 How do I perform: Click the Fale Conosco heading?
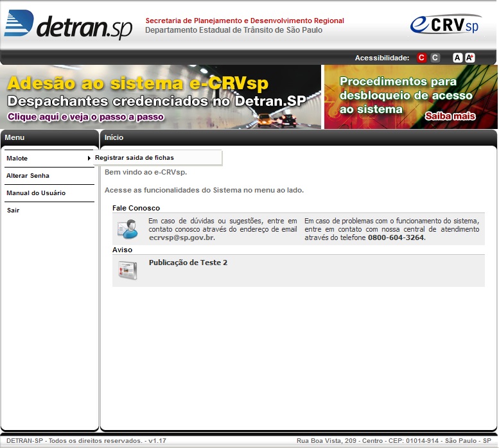coord(136,208)
